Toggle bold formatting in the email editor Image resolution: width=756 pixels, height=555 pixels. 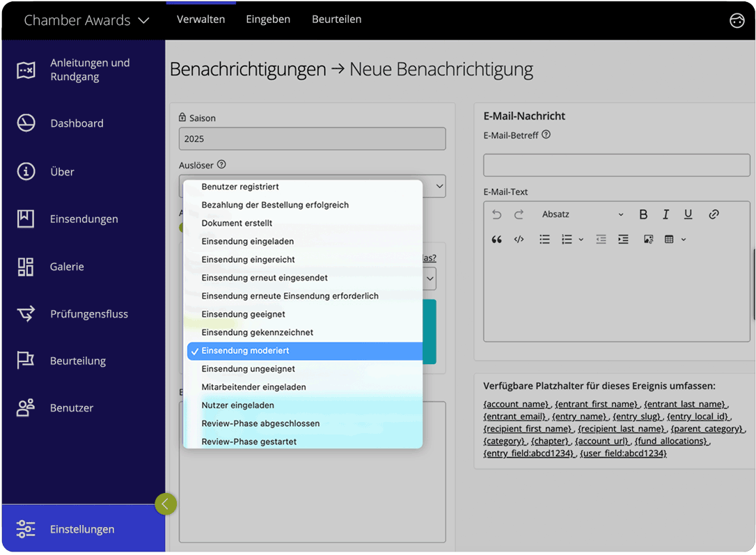(643, 214)
